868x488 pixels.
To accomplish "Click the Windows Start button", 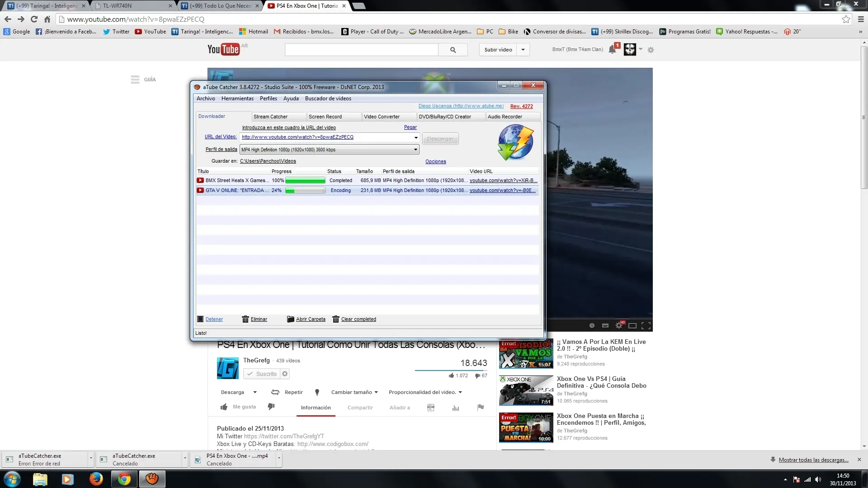I will (12, 479).
